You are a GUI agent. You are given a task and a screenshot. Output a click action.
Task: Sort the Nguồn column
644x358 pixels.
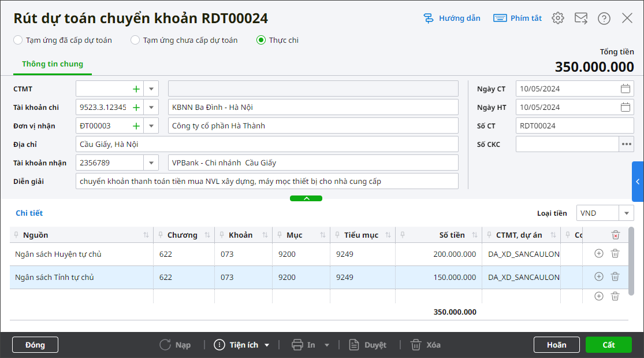[x=146, y=235]
